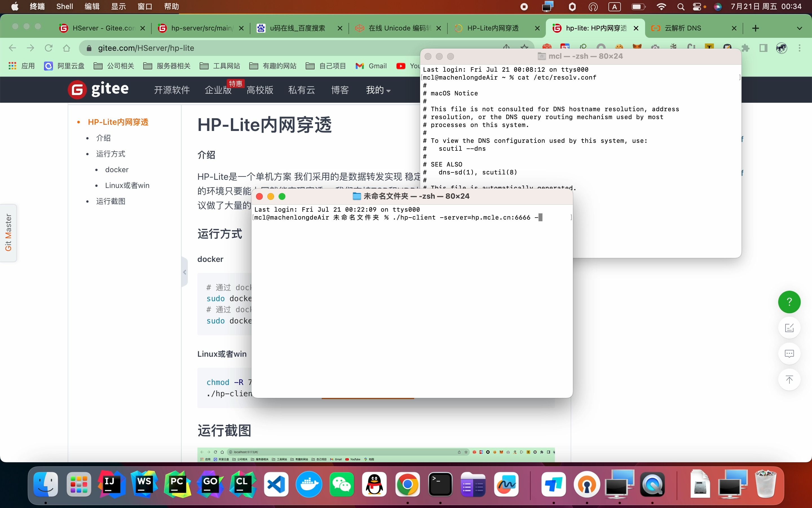Open the comment chat floating button
The width and height of the screenshot is (812, 508).
[x=789, y=353]
